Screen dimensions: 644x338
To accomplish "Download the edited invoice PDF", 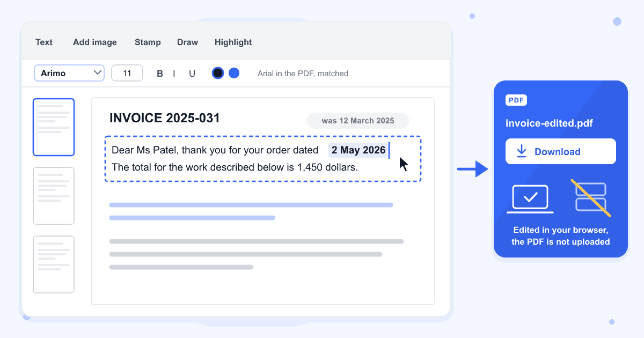I will tap(561, 151).
